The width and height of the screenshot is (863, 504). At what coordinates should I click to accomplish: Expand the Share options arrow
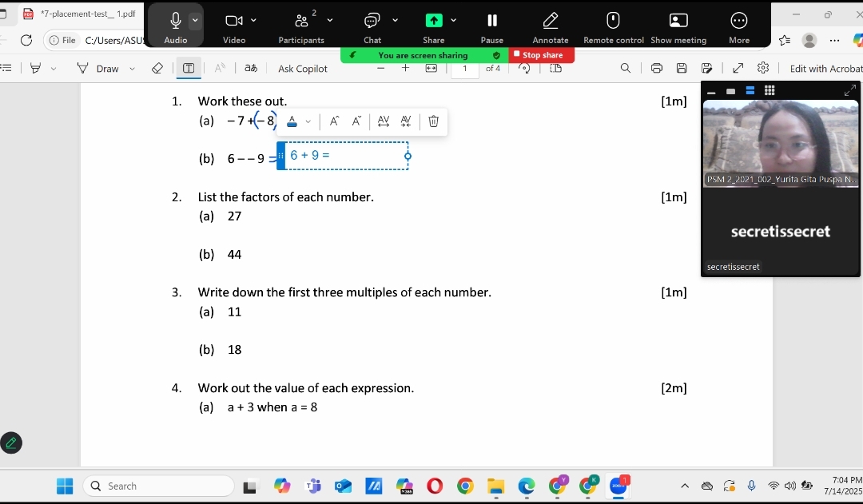tap(454, 20)
